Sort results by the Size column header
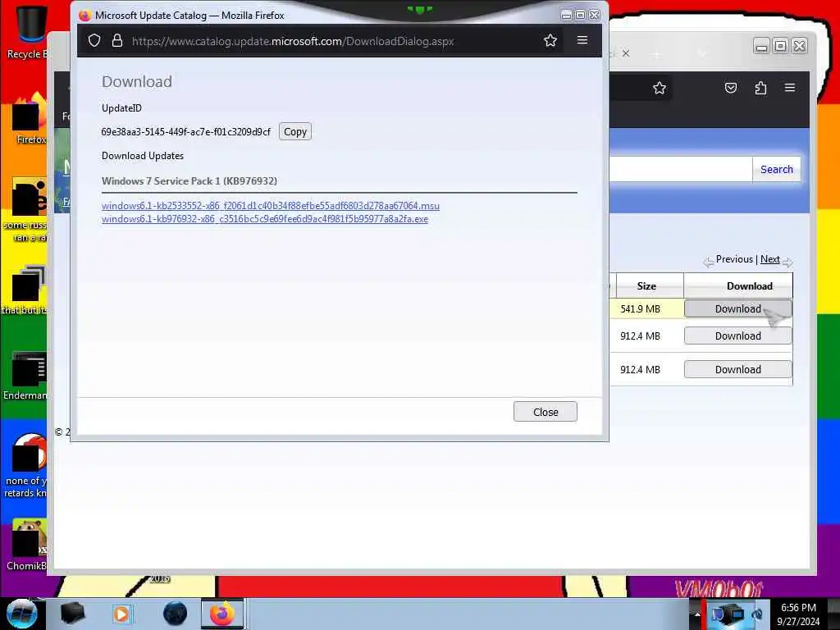Image resolution: width=840 pixels, height=630 pixels. point(646,286)
